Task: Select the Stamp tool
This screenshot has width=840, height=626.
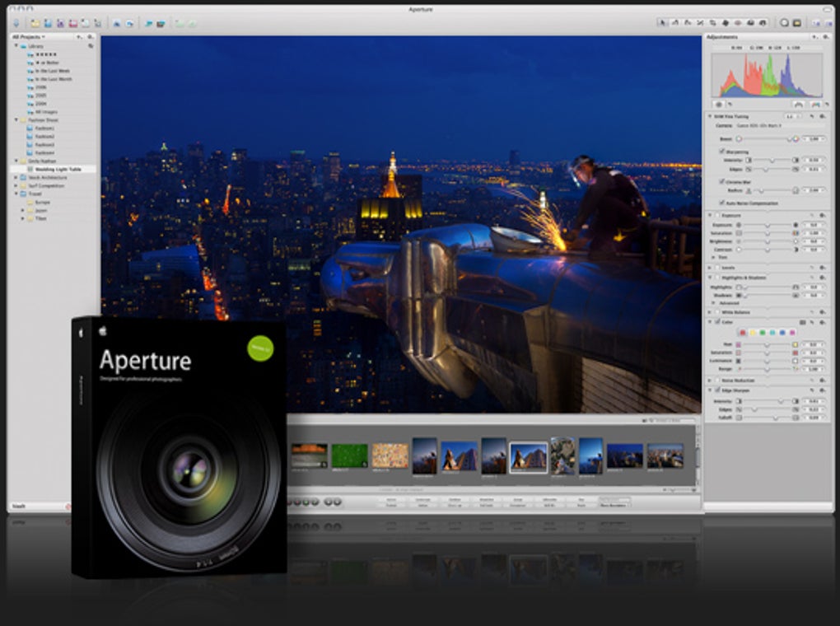Action: tap(763, 22)
